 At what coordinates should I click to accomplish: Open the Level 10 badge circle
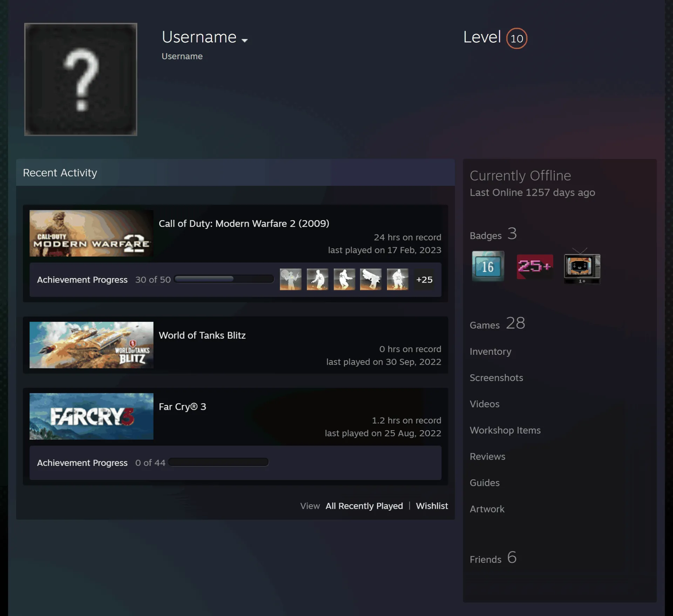pos(517,38)
